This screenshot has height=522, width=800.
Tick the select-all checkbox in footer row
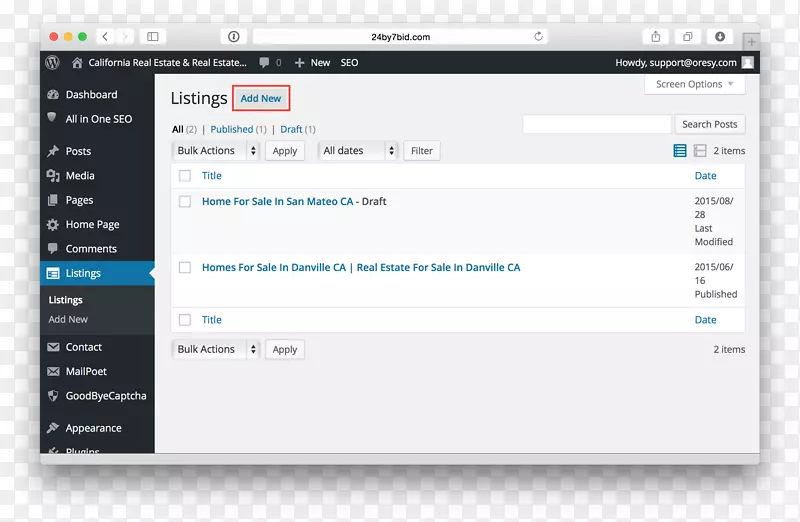(185, 320)
